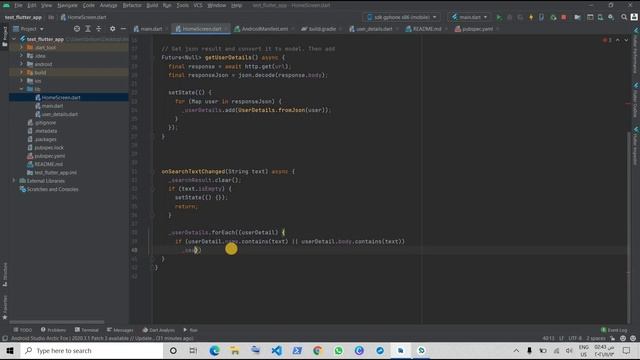Expand the build folder

point(22,72)
